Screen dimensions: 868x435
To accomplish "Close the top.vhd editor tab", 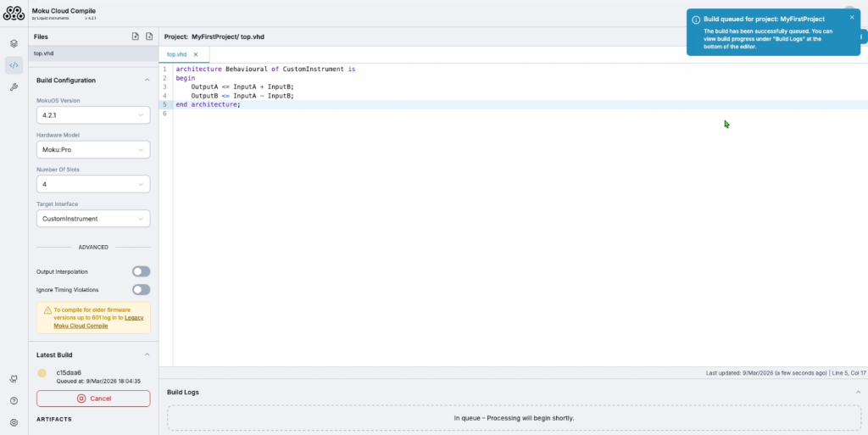I will 196,55.
